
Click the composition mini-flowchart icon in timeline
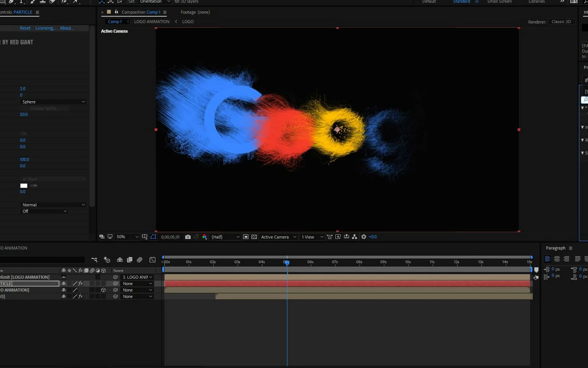pos(95,260)
